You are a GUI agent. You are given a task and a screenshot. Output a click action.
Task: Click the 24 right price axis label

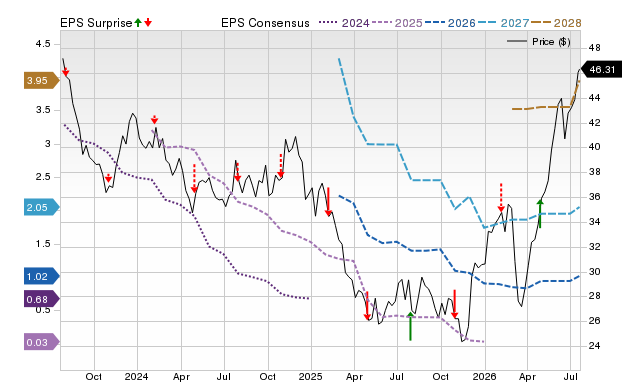point(595,345)
